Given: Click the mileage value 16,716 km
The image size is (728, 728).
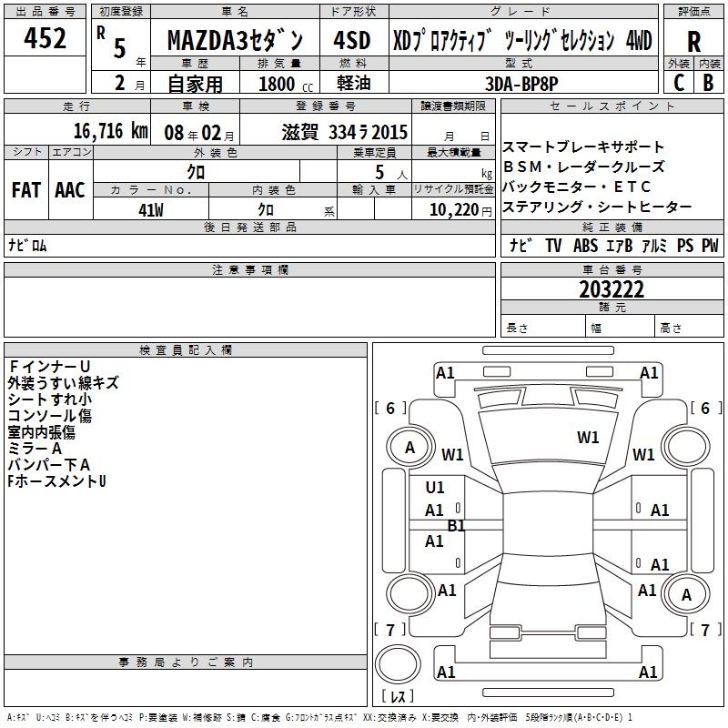Looking at the screenshot, I should pyautogui.click(x=110, y=131).
